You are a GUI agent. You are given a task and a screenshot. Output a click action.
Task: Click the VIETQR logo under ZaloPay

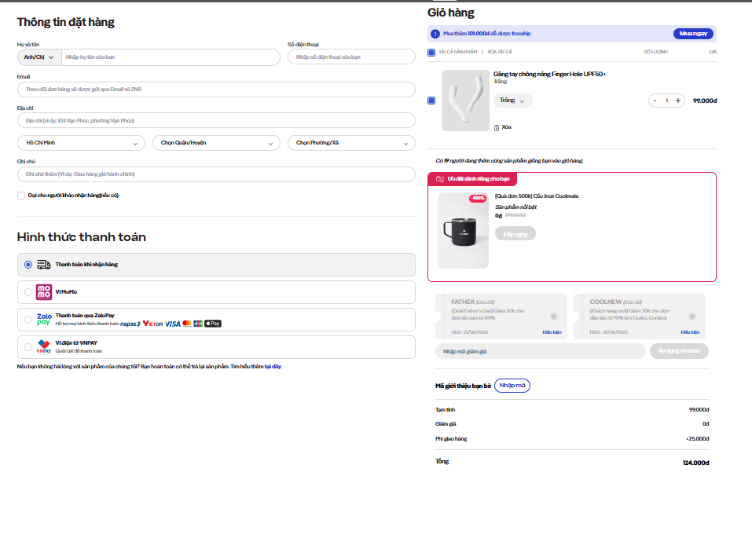click(x=153, y=324)
